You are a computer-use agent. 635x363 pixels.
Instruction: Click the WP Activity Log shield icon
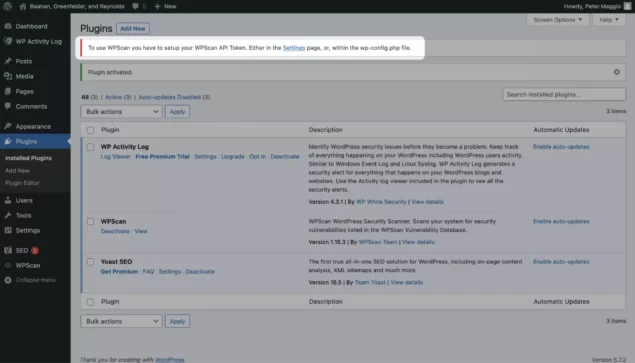pyautogui.click(x=8, y=41)
